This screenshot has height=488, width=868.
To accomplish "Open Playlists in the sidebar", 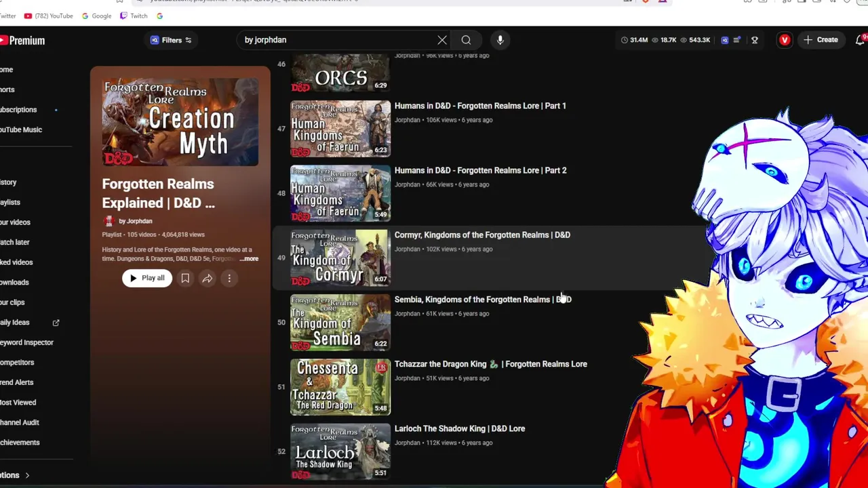I will point(10,202).
